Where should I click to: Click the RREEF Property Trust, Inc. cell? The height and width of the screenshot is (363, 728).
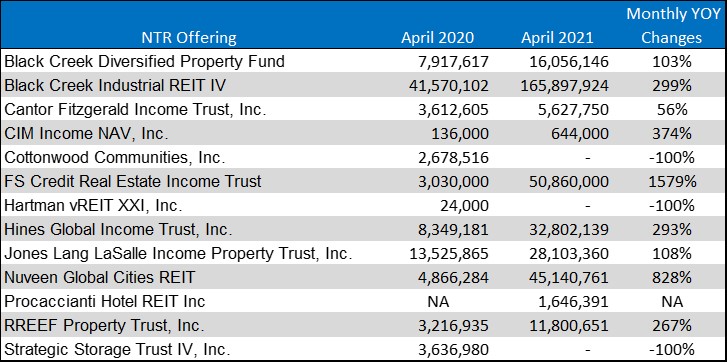coord(104,325)
